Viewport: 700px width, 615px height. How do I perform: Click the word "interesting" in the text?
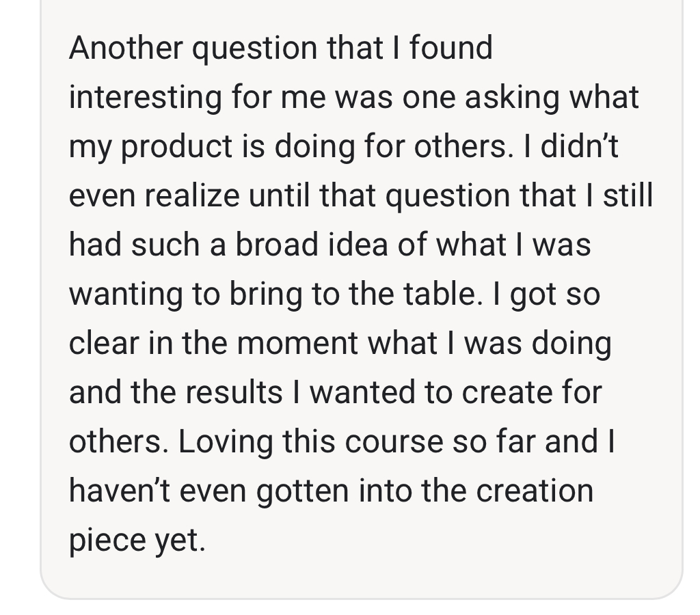tap(145, 97)
